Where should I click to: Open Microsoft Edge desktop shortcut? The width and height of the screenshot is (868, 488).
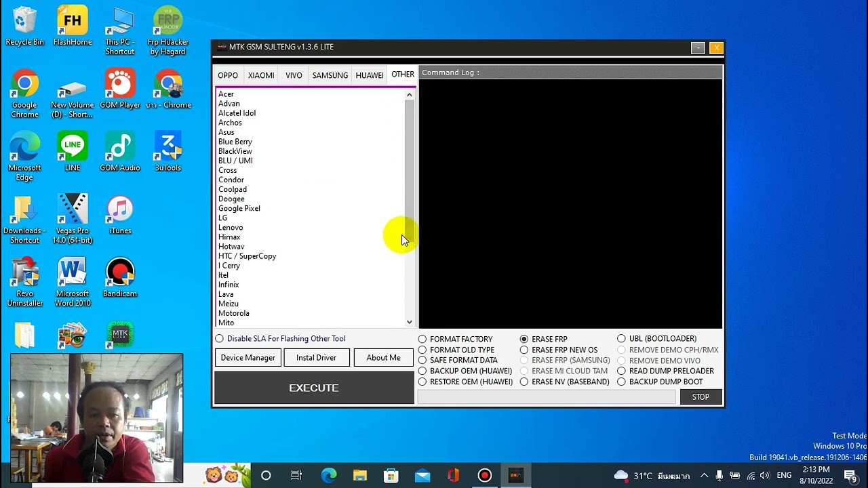(24, 157)
